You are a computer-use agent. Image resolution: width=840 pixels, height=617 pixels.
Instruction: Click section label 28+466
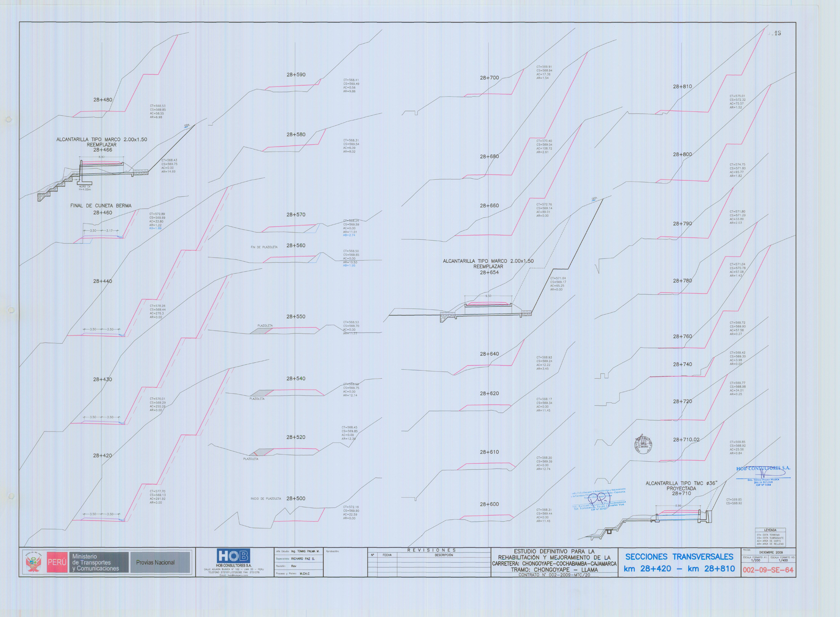coord(103,150)
